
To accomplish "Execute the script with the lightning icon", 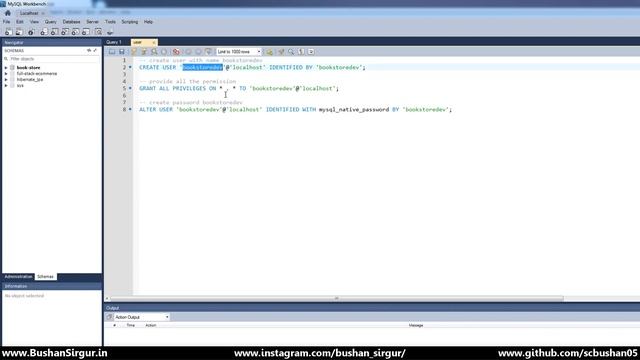I will pyautogui.click(x=134, y=52).
